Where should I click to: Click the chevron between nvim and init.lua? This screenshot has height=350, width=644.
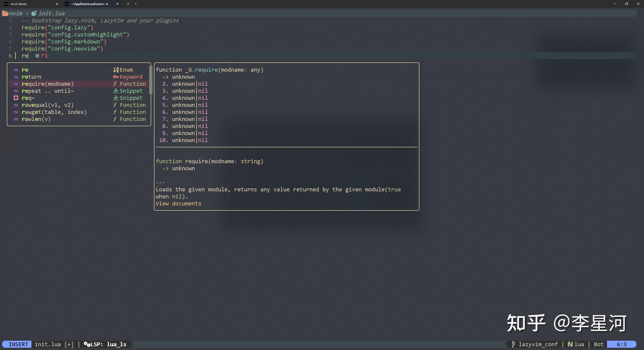click(x=28, y=13)
